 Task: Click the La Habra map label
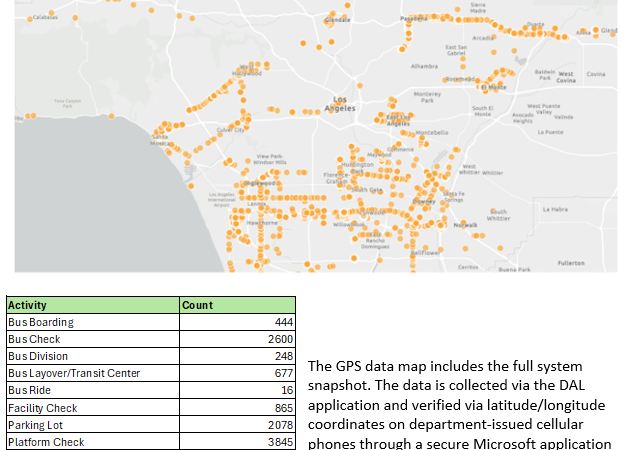pyautogui.click(x=555, y=209)
